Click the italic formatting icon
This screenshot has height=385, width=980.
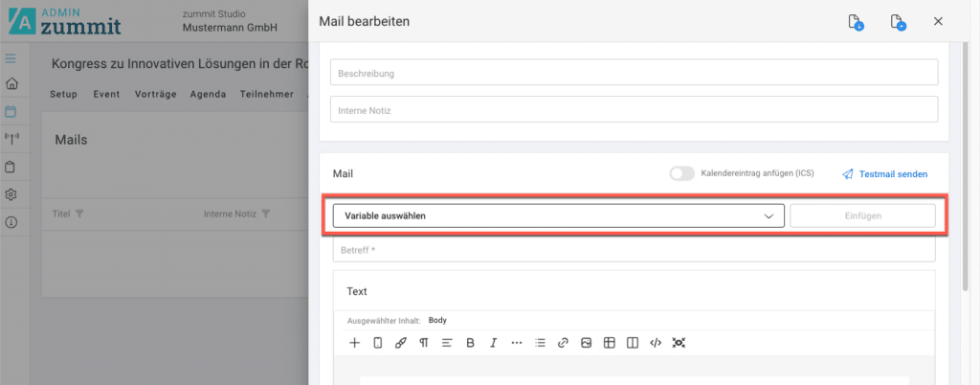pyautogui.click(x=493, y=342)
